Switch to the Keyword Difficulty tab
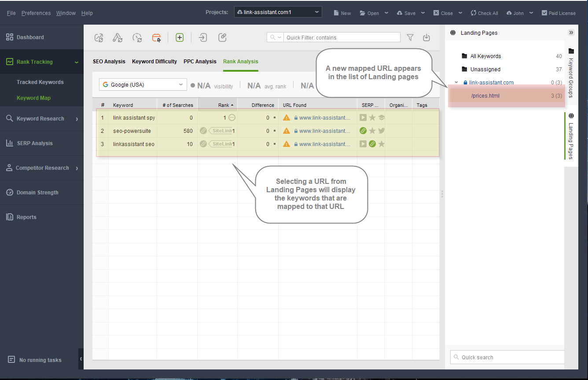Viewport: 588px width, 380px height. point(154,62)
